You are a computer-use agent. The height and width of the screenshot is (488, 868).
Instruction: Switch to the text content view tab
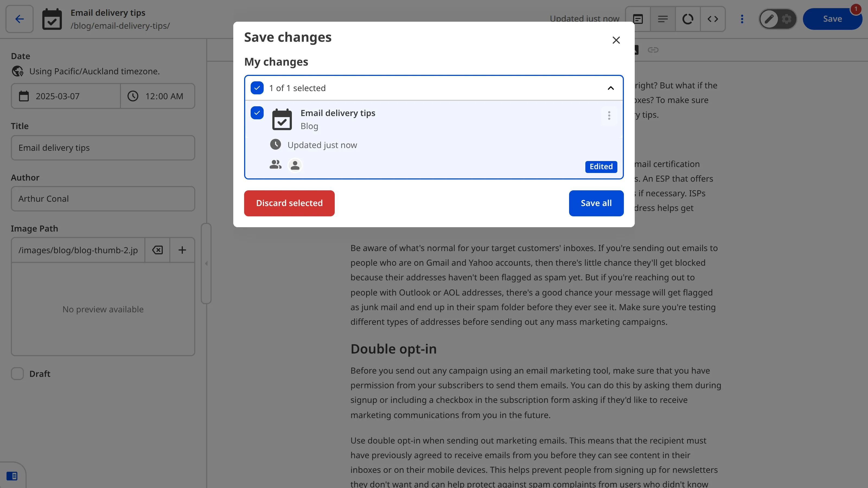click(x=663, y=19)
